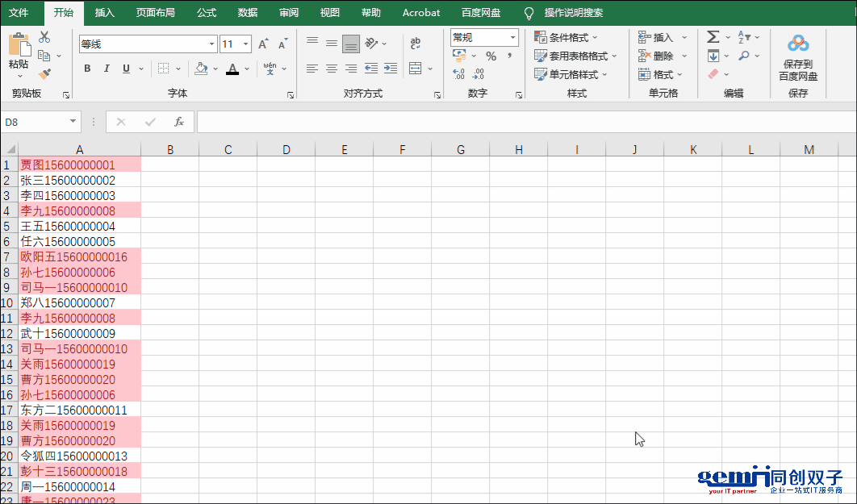The width and height of the screenshot is (857, 504).
Task: Expand the Name Box dropdown arrow
Action: pyautogui.click(x=73, y=122)
